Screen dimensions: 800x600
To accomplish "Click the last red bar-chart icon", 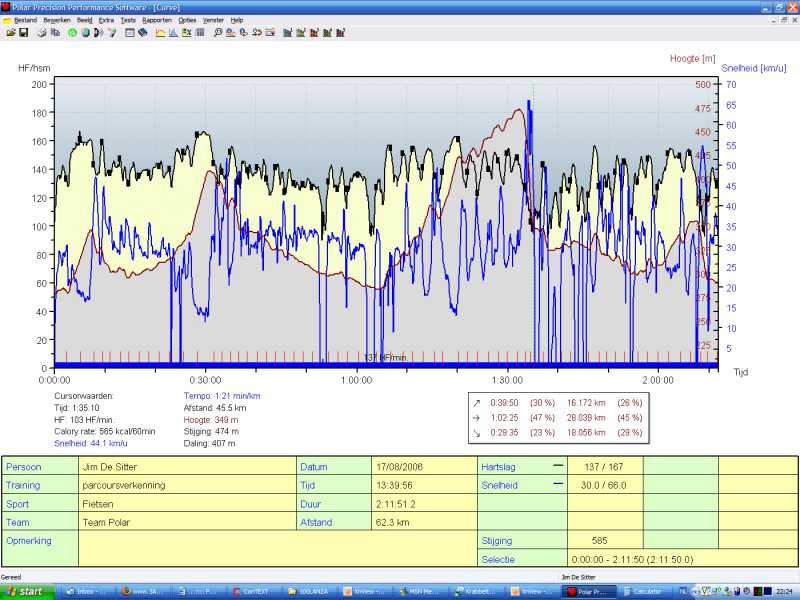I will coord(341,33).
